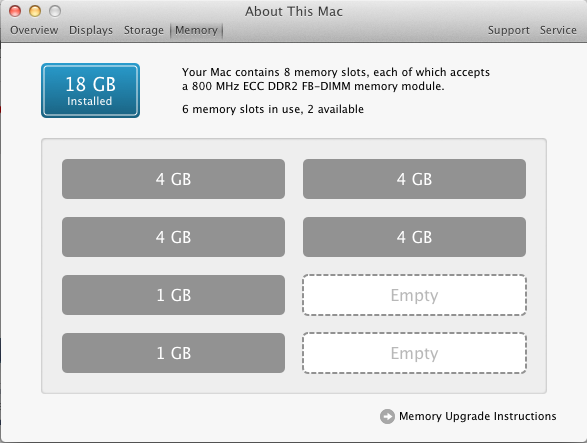Viewport: 587px width, 443px height.
Task: Select the upper 1 GB memory slot
Action: click(173, 295)
